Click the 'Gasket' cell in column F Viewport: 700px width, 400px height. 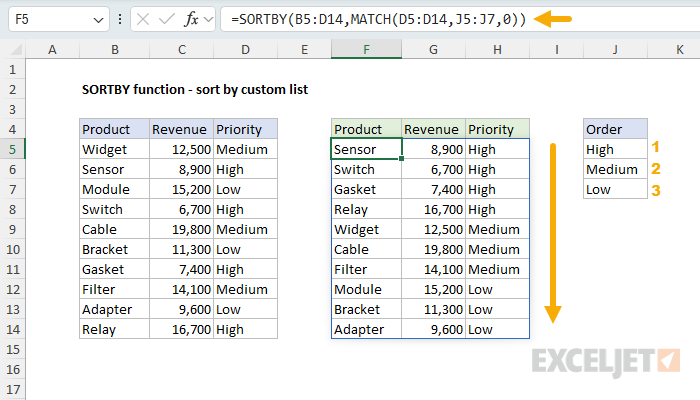click(366, 189)
